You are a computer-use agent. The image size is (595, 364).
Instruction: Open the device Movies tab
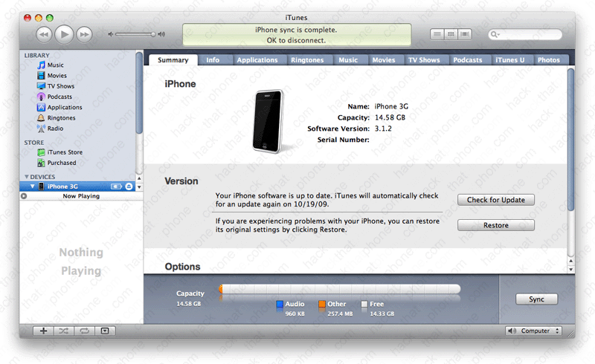[x=384, y=60]
